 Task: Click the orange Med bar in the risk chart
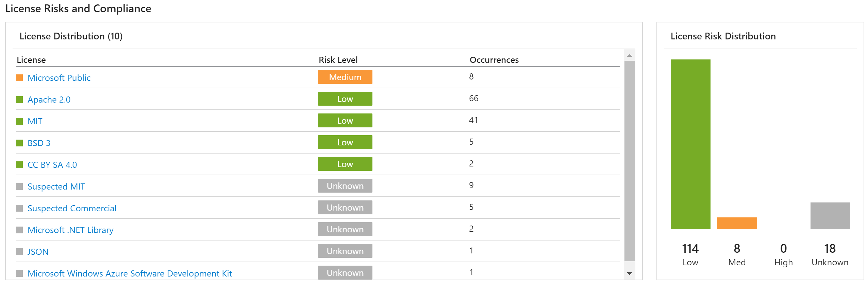coord(737,223)
